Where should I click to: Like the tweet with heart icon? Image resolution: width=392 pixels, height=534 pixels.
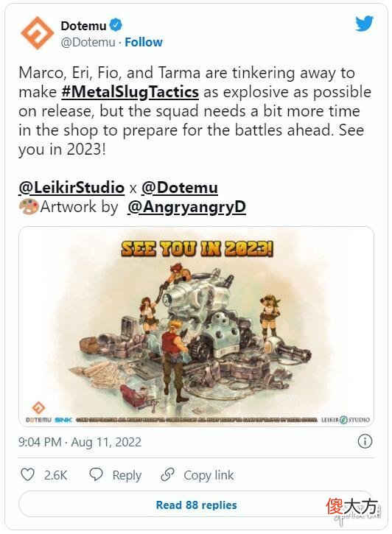click(27, 474)
